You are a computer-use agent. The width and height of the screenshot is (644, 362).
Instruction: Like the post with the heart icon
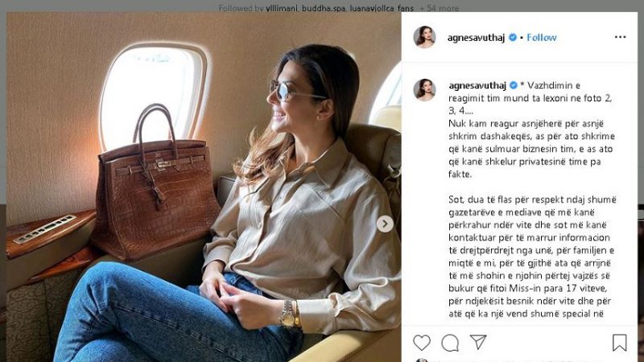(421, 343)
